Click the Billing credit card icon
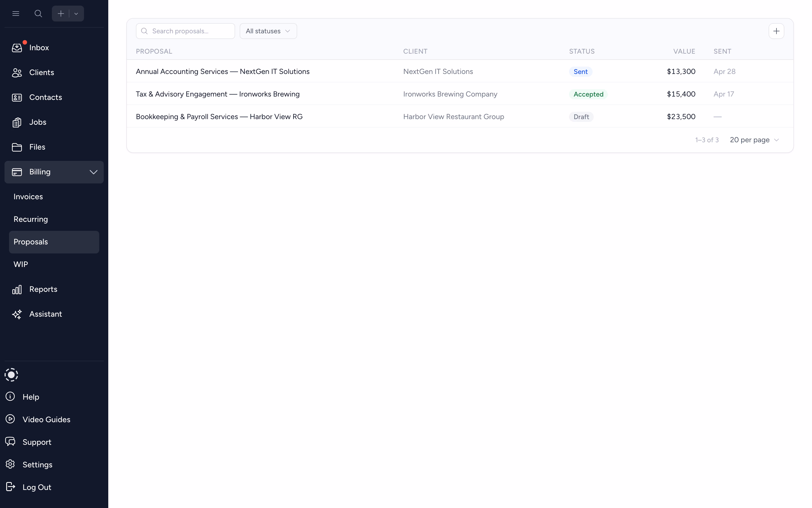 coord(17,172)
